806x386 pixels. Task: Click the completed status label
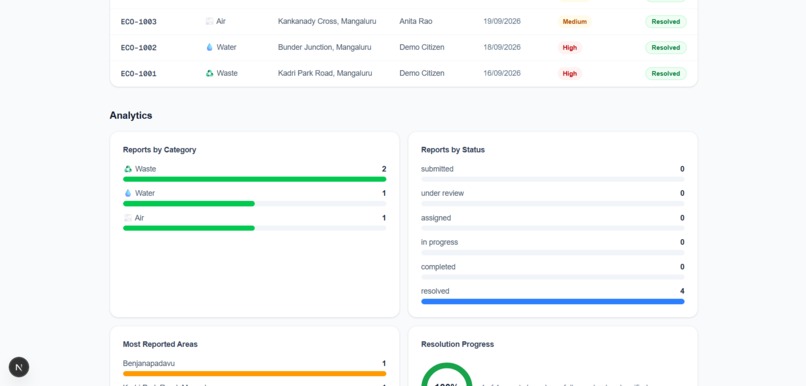438,267
